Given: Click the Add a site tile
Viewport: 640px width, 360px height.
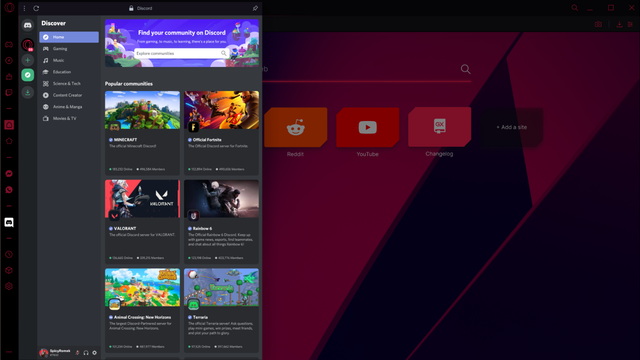Looking at the screenshot, I should [511, 127].
